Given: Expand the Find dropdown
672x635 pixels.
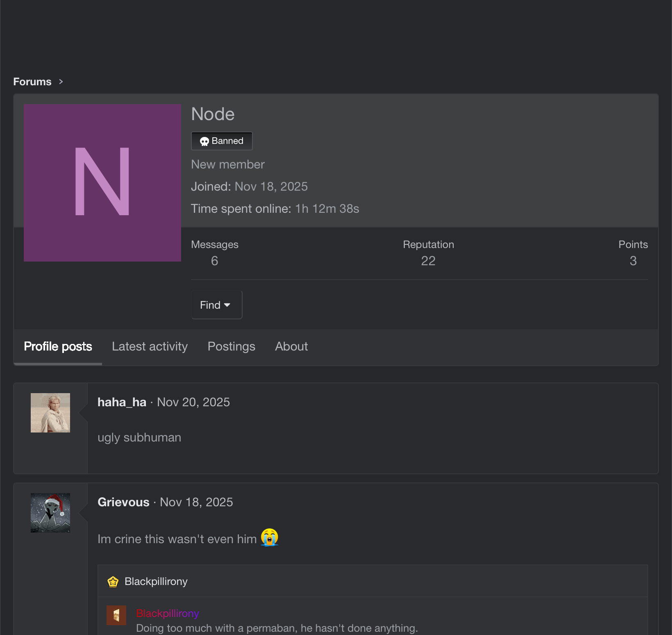Looking at the screenshot, I should click(216, 305).
